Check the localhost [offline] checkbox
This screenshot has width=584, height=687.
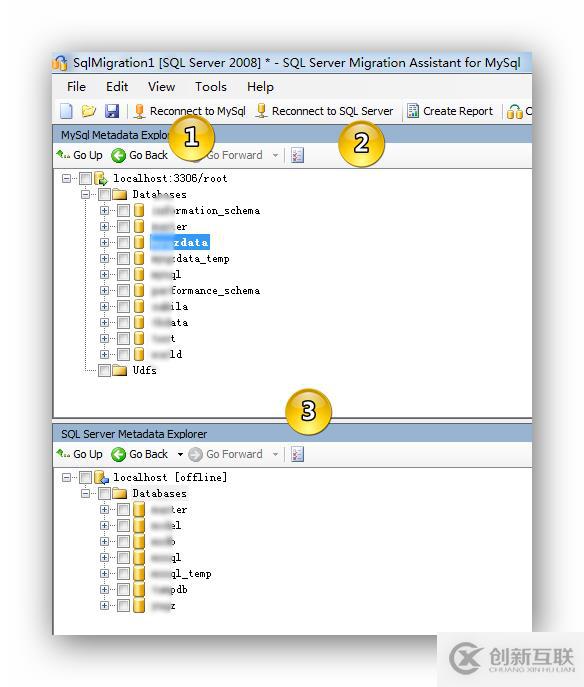(x=85, y=477)
